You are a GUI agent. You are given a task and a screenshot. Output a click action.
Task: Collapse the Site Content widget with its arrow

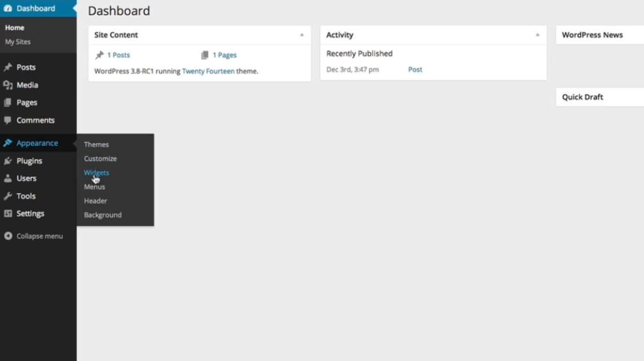[302, 35]
